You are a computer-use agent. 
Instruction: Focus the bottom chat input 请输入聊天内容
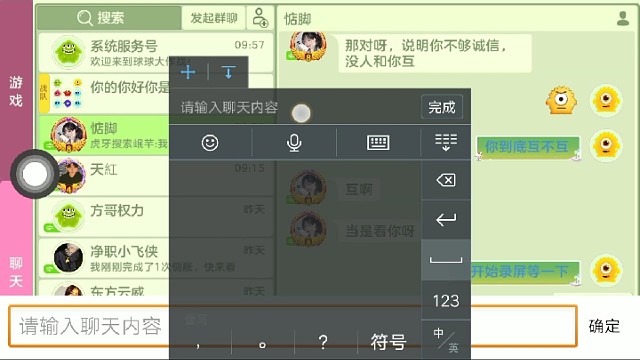pyautogui.click(x=292, y=326)
